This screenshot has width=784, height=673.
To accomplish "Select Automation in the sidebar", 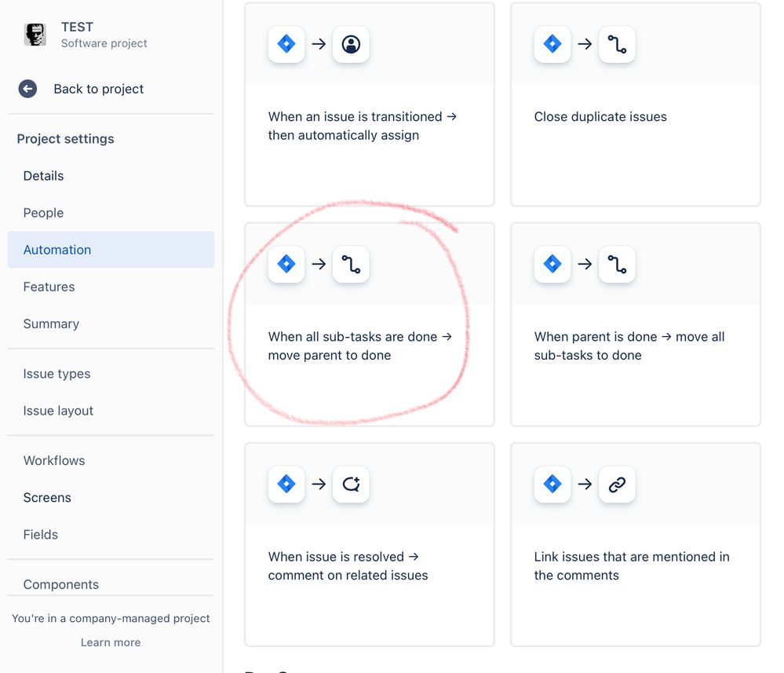I will 57,250.
